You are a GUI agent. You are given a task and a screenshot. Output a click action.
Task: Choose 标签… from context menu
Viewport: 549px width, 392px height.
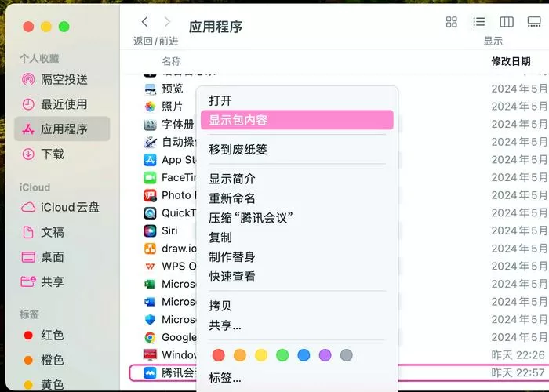point(297,378)
